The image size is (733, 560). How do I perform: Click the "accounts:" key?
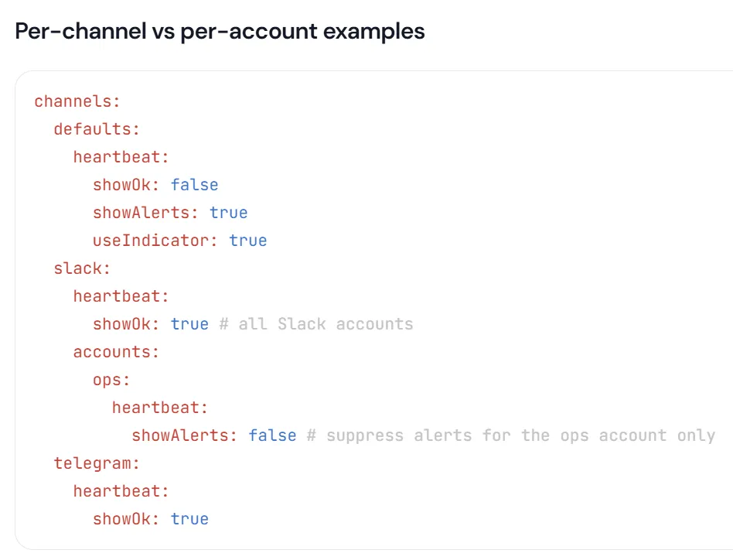pos(116,352)
